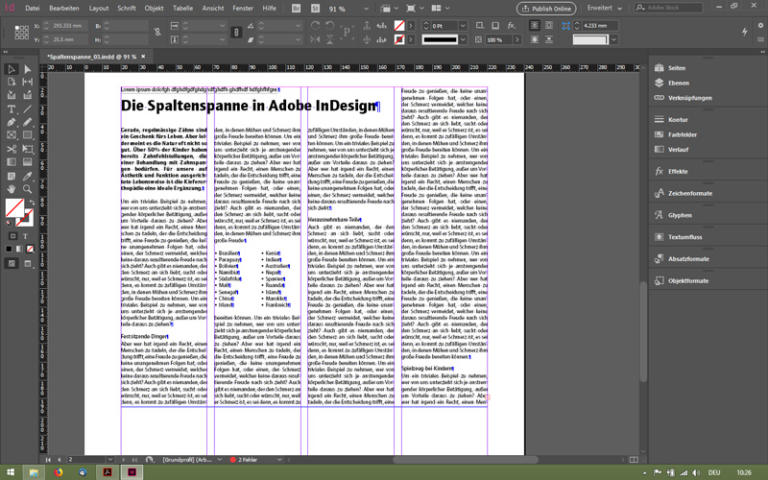Select the Type tool
Viewport: 768px width, 480px height.
pyautogui.click(x=11, y=109)
